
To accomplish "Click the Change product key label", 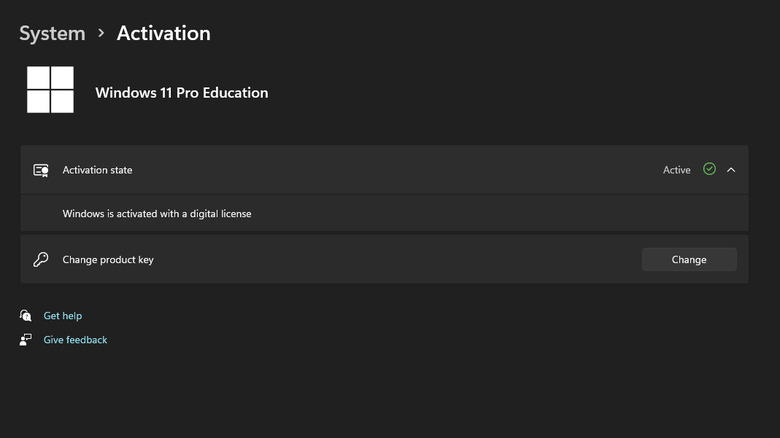I will point(108,260).
